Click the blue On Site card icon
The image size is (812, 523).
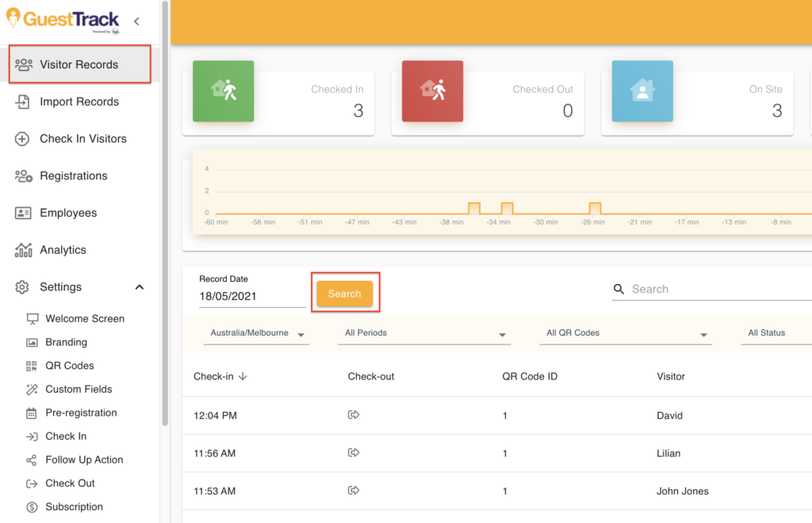point(642,92)
